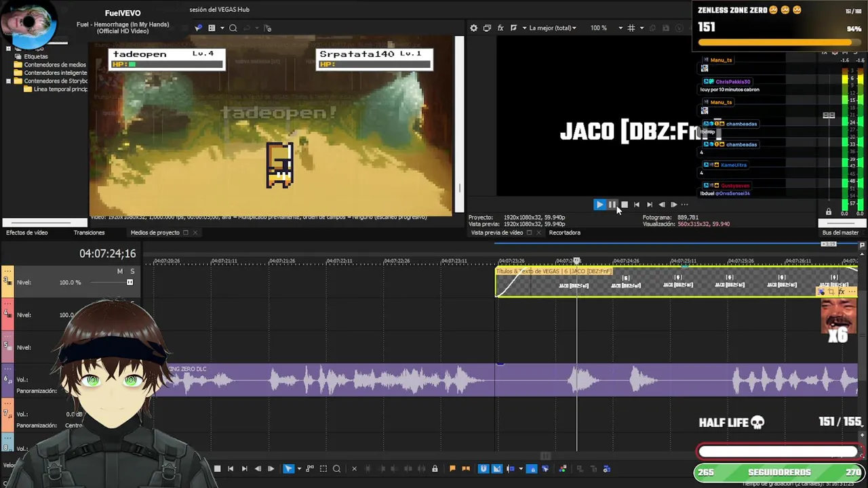Toggle lock envelopes to events icon
The image size is (868, 488).
(532, 468)
